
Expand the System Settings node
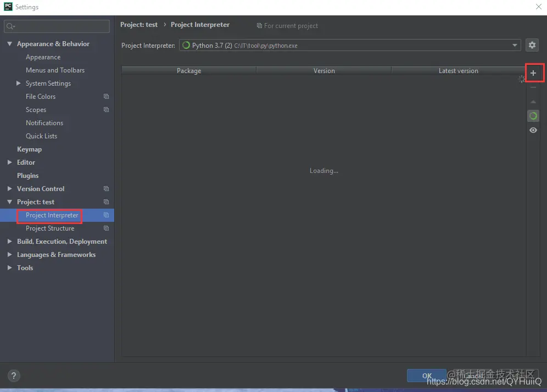19,83
